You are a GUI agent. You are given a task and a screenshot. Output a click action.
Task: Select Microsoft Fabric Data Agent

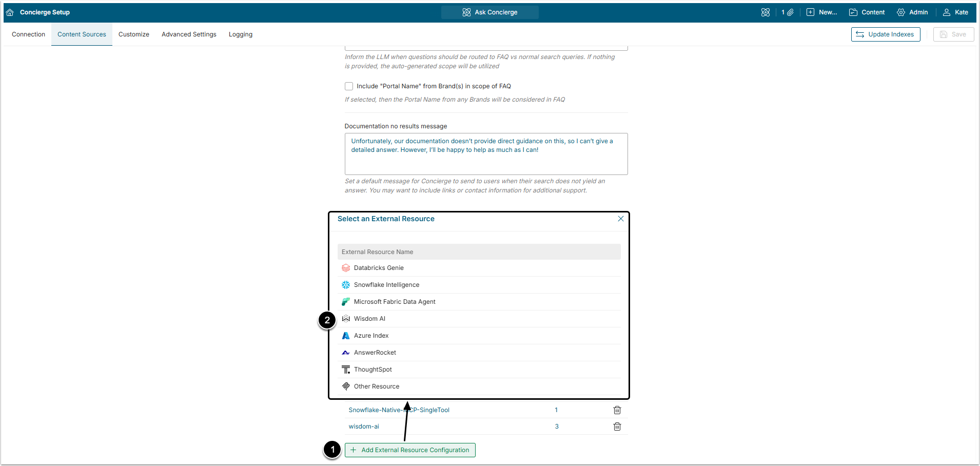point(395,302)
